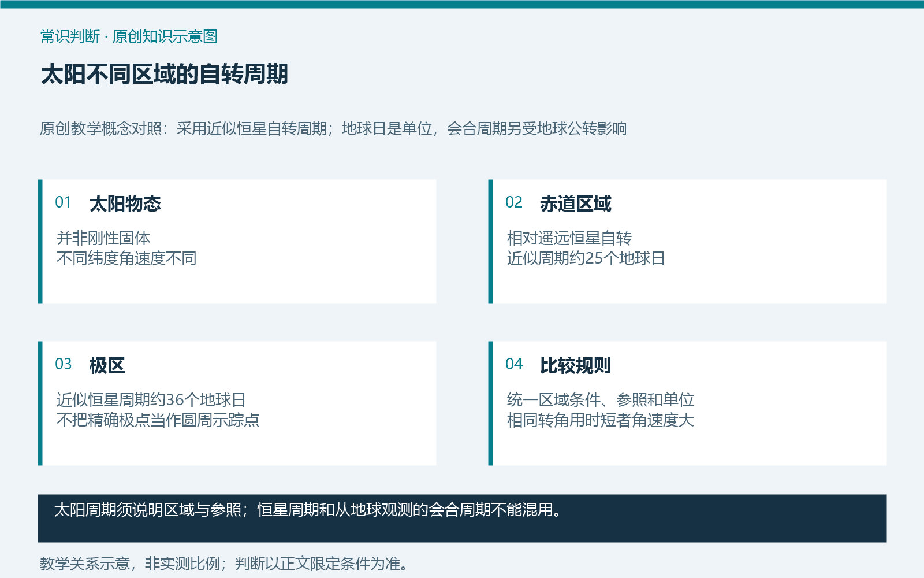
Task: Click the line 相同转角用时短者角速度大
Action: 601,420
